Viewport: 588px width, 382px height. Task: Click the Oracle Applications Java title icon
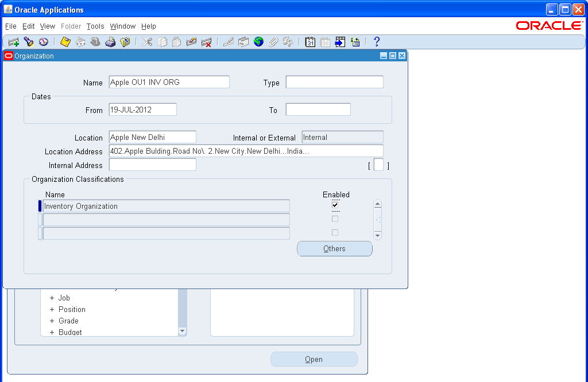click(8, 9)
